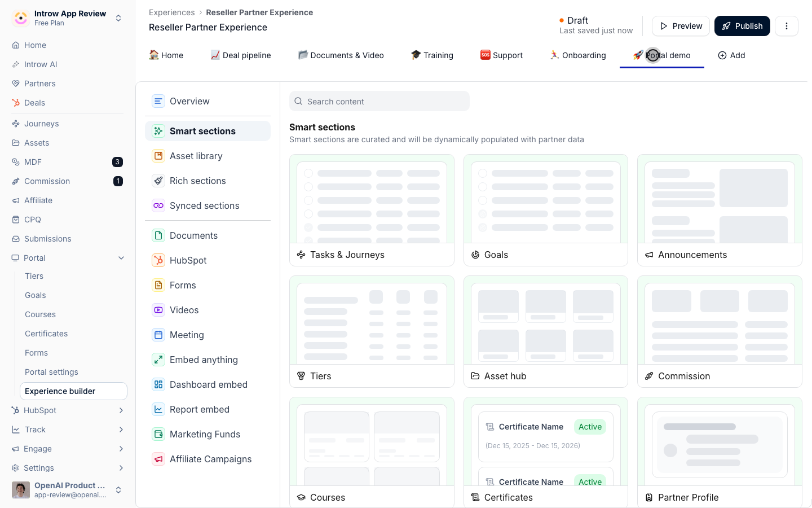Viewport: 812px width, 508px height.
Task: Click the Dashboard embed icon
Action: 158,384
